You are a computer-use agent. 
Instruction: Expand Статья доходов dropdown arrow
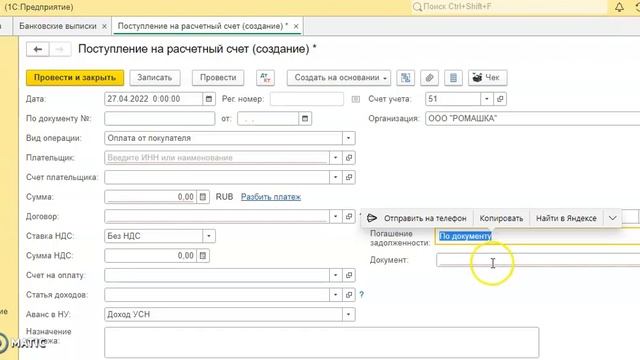pyautogui.click(x=336, y=295)
